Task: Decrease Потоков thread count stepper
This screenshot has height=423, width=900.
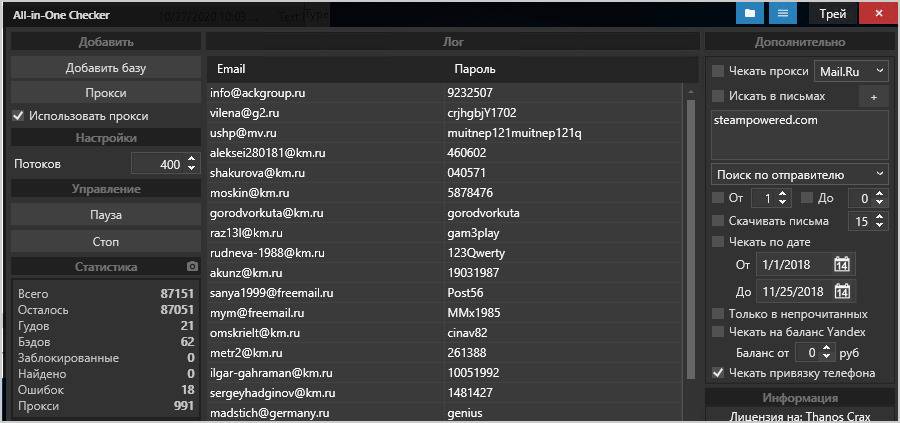Action: coord(191,169)
